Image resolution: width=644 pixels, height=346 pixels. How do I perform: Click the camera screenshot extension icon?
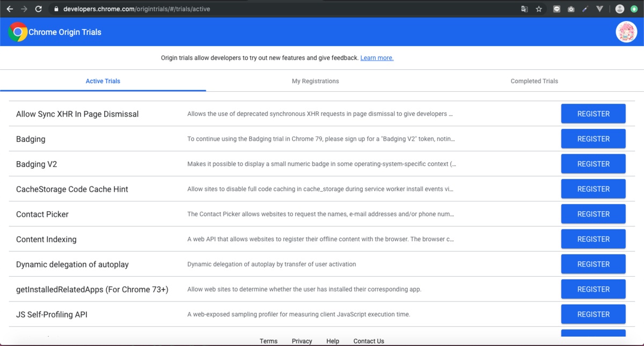(x=571, y=9)
